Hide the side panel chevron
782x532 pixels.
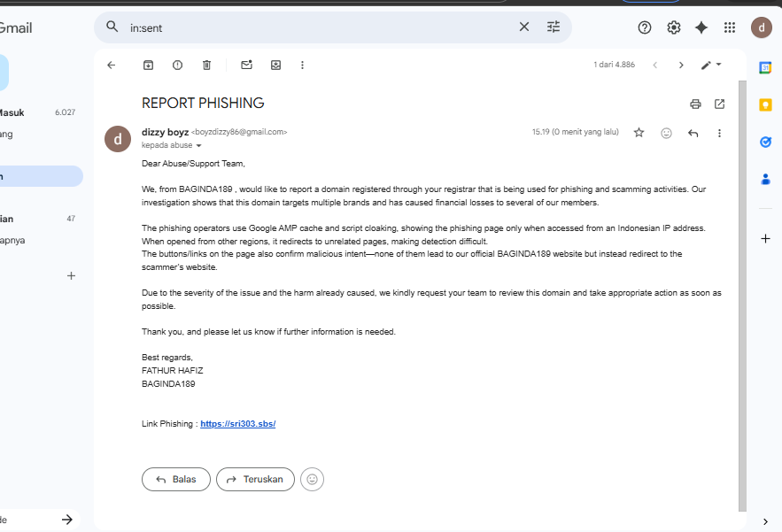765,521
